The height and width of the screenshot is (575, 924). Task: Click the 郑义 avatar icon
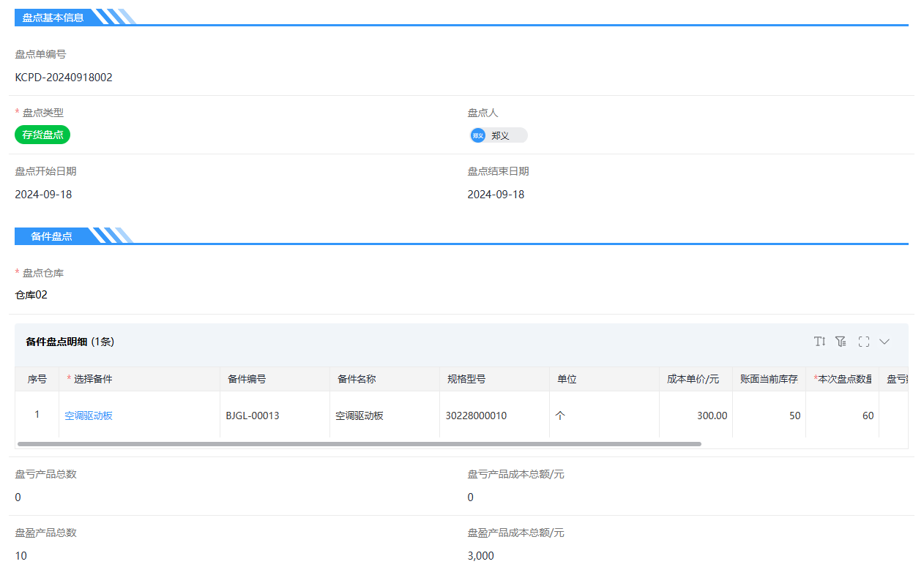point(478,135)
